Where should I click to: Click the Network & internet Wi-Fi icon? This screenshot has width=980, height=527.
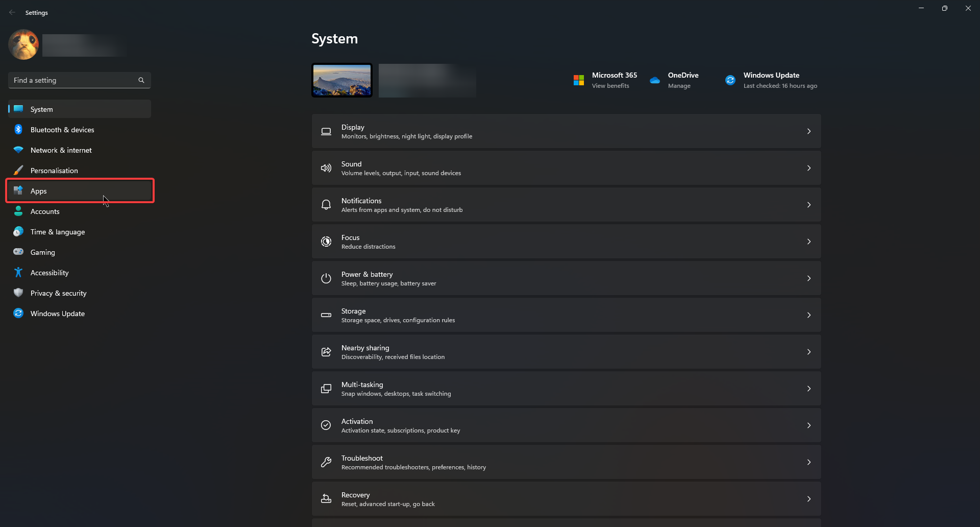coord(18,150)
